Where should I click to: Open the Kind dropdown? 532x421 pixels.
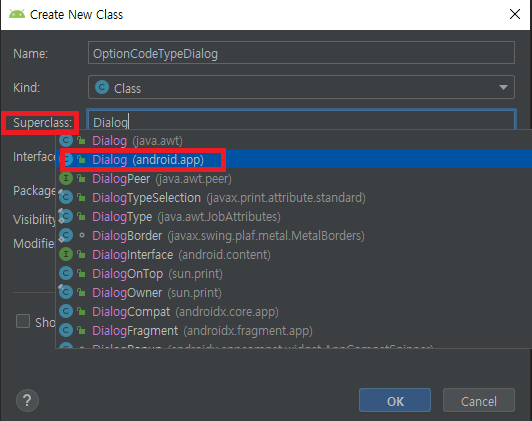pos(301,88)
